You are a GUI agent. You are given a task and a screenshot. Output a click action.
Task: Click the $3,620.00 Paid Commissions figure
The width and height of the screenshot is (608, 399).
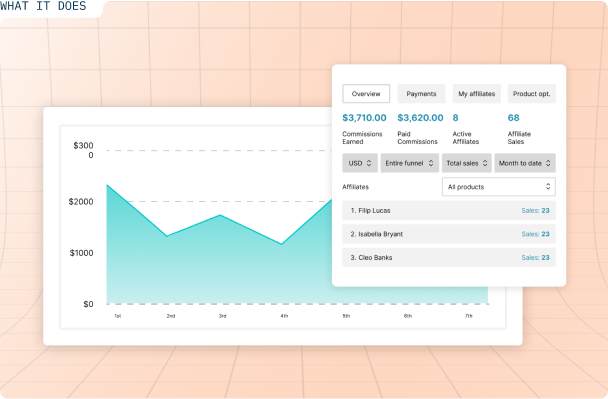pyautogui.click(x=420, y=118)
